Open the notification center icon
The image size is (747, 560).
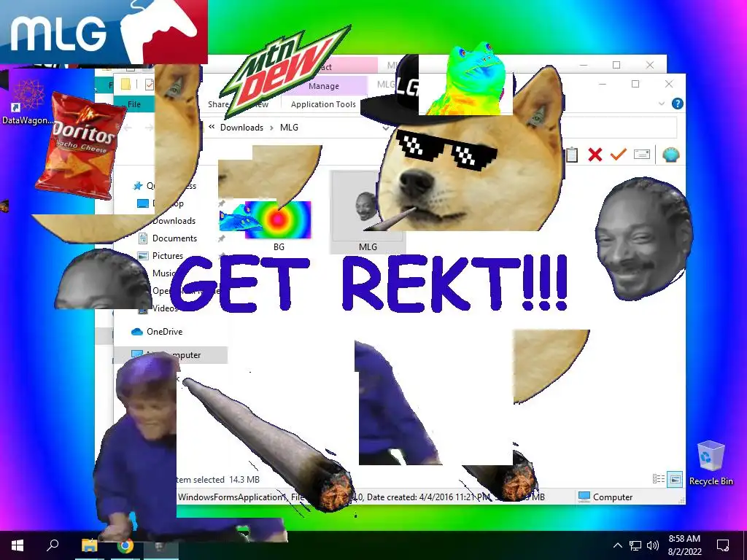point(723,545)
